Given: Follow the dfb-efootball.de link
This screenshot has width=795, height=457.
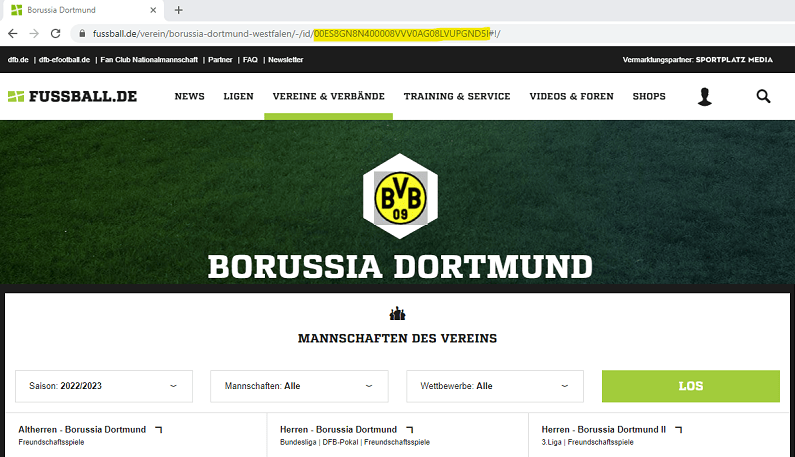Looking at the screenshot, I should coord(64,60).
